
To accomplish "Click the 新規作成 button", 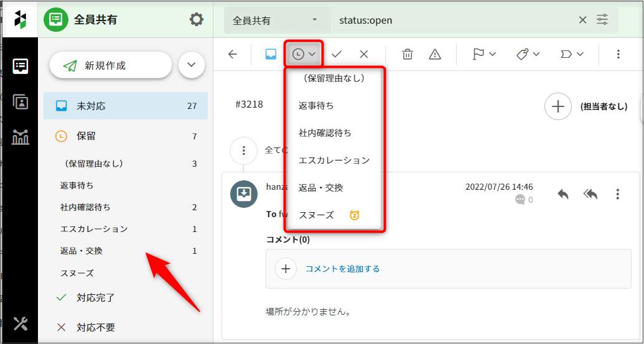I will pyautogui.click(x=110, y=65).
